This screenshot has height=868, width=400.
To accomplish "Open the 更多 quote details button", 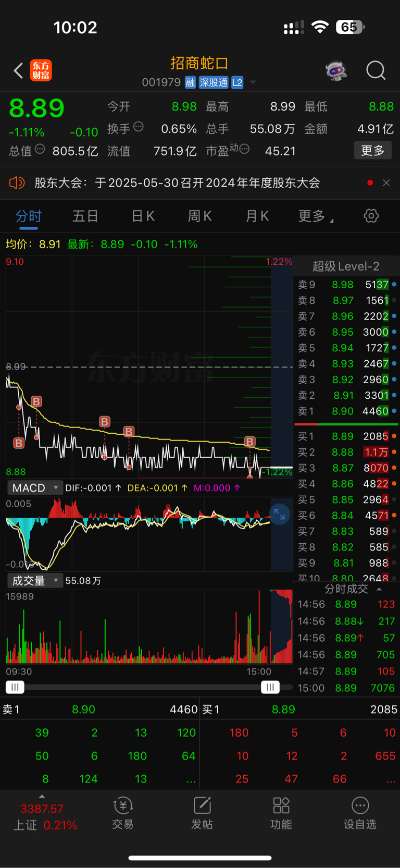I will pos(373,151).
